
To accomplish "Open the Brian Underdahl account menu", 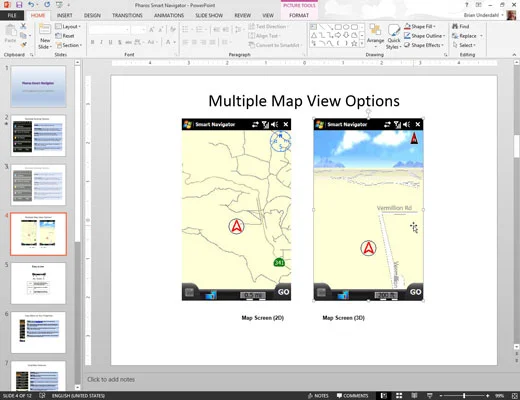I will (483, 15).
